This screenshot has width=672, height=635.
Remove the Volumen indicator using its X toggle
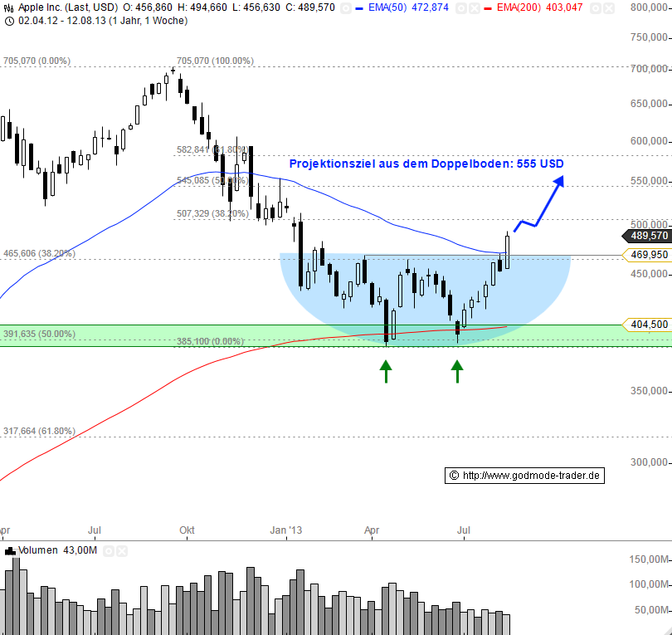click(x=121, y=550)
